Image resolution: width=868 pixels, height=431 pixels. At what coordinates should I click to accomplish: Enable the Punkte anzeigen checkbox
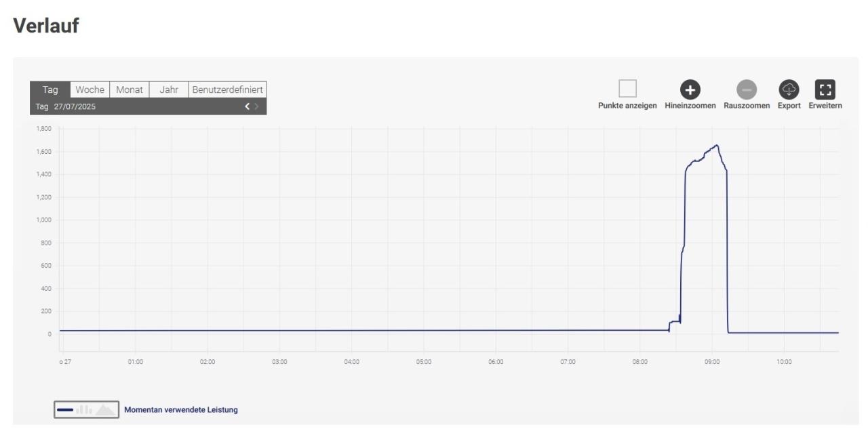627,89
